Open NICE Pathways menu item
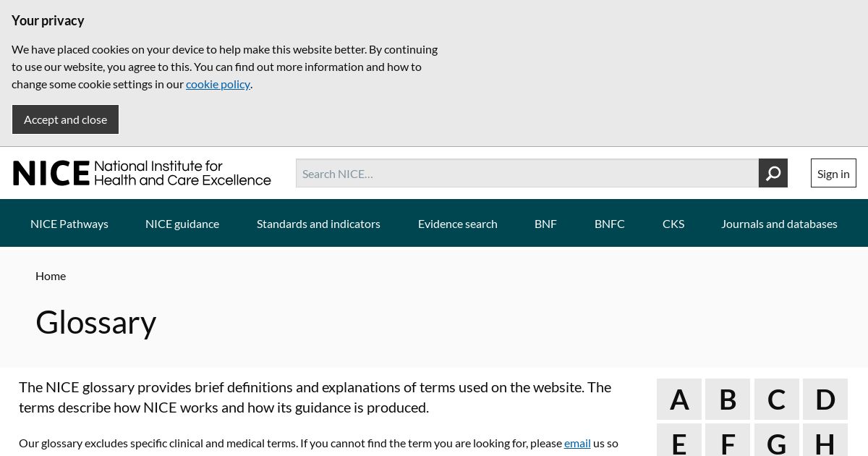This screenshot has height=456, width=868. (x=69, y=224)
